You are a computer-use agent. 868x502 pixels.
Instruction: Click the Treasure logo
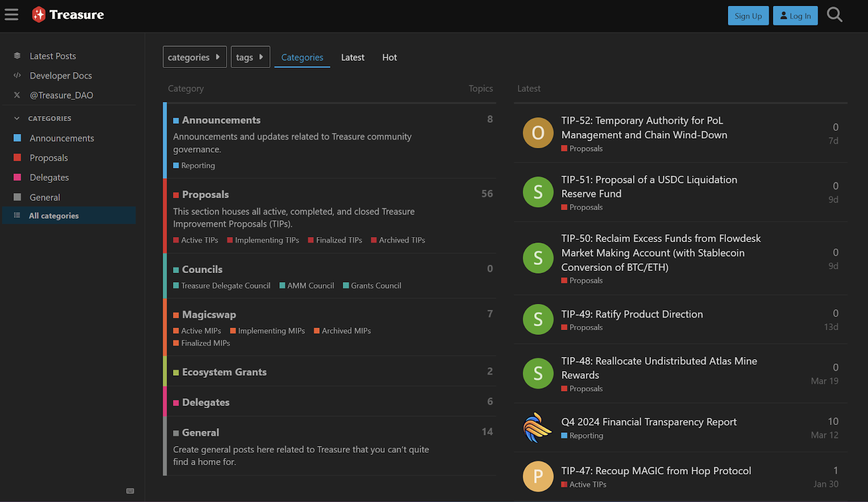pyautogui.click(x=68, y=15)
